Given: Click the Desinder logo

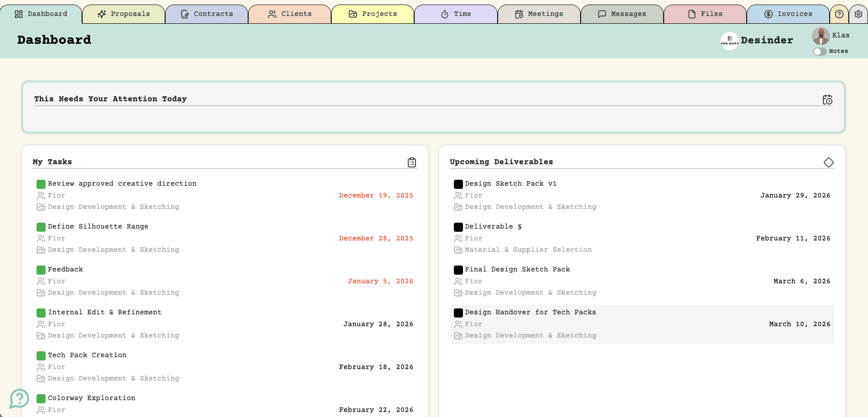Looking at the screenshot, I should pyautogui.click(x=729, y=41).
